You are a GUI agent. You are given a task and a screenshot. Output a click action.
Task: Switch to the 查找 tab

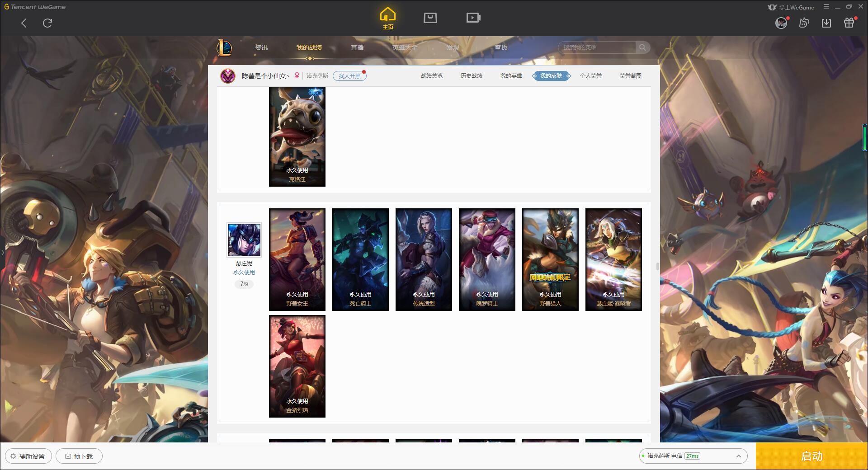[501, 47]
